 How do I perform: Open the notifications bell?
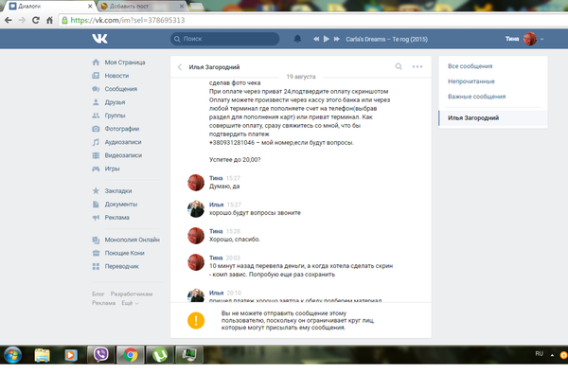click(x=297, y=39)
